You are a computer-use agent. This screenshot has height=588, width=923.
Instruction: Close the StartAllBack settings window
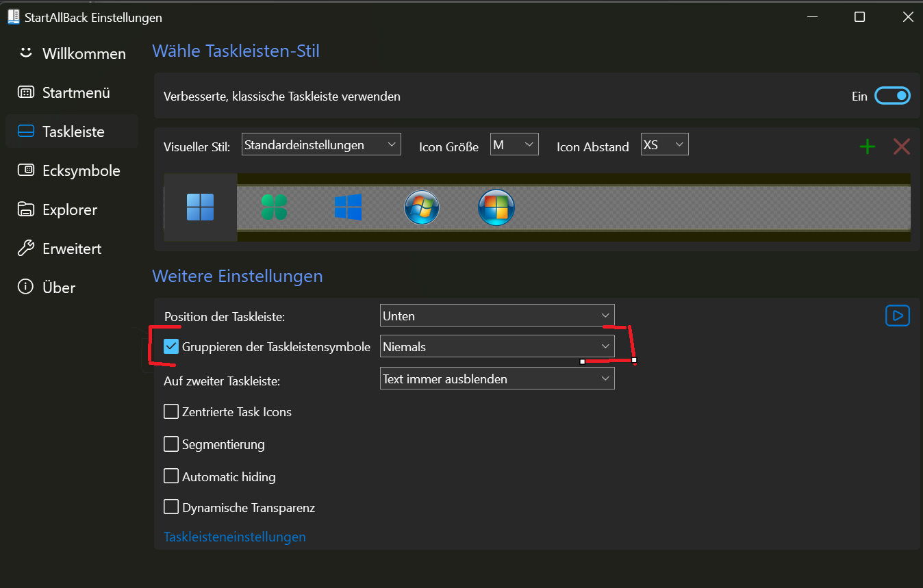coord(908,17)
